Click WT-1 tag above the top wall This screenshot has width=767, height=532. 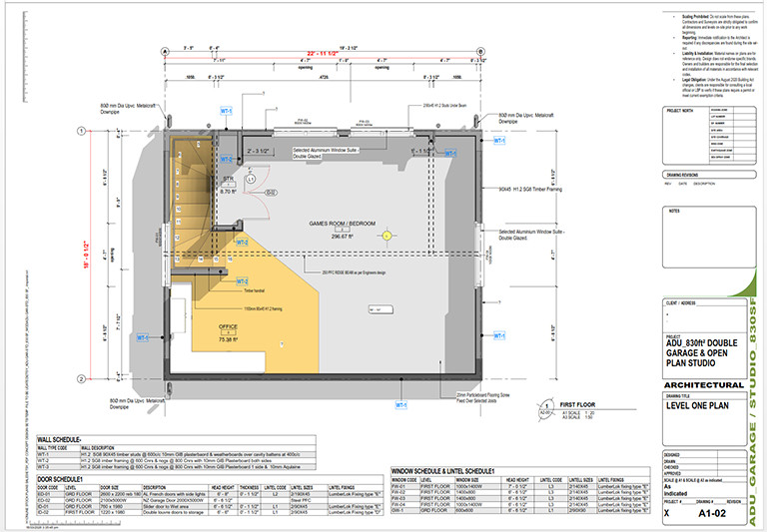[x=226, y=111]
